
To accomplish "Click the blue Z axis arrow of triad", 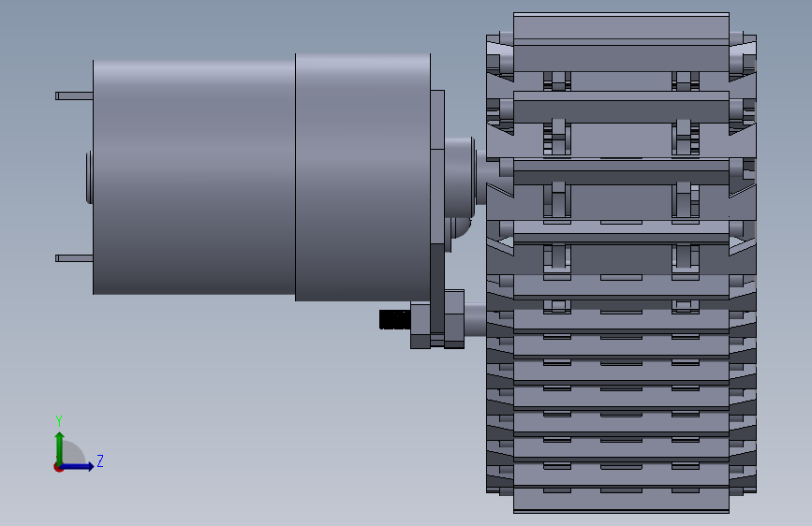I will 78,466.
